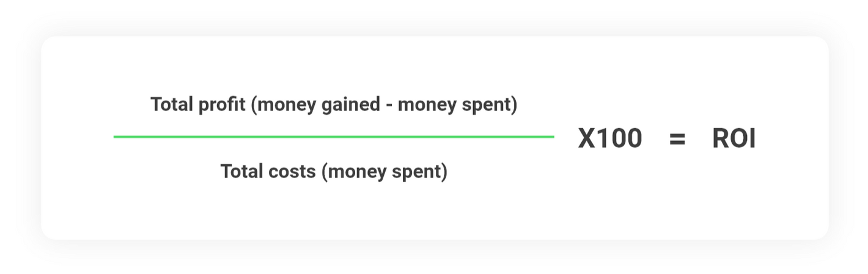Click the X100 multiplier
This screenshot has width=868, height=274.
point(610,139)
